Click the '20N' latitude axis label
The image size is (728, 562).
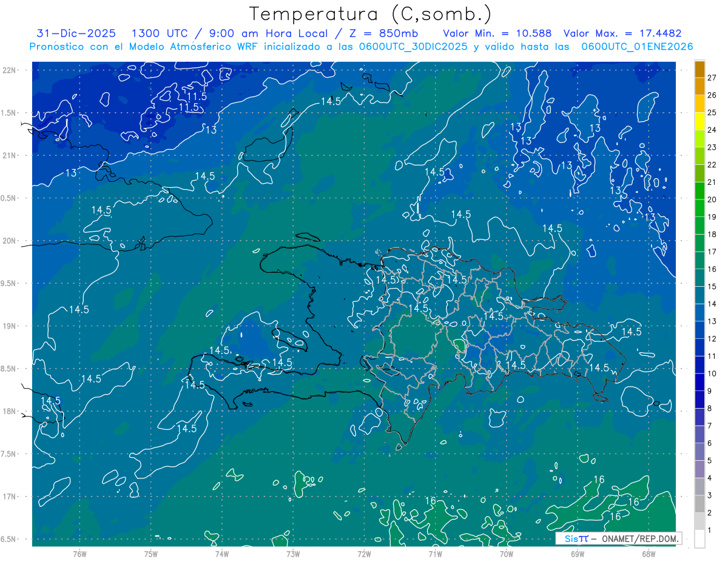coord(8,241)
